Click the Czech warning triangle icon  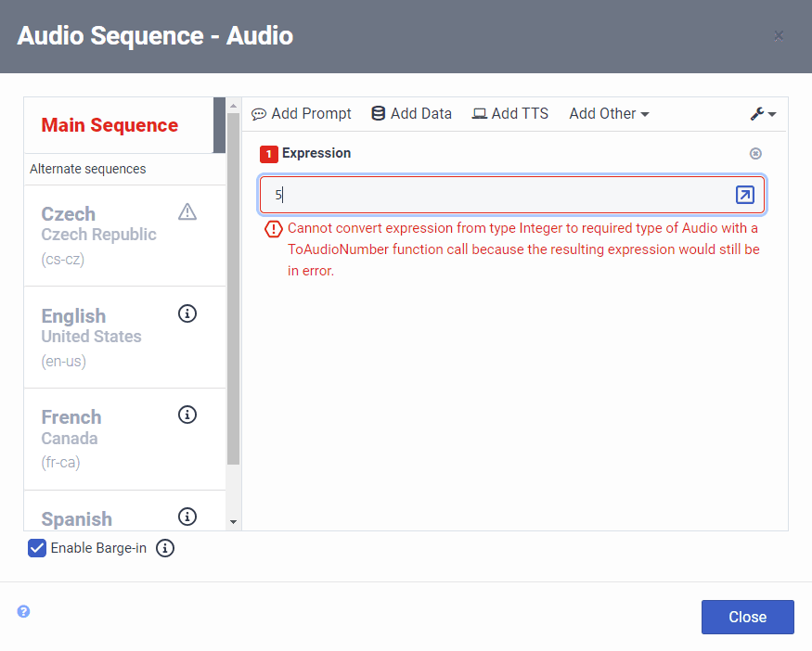187,212
